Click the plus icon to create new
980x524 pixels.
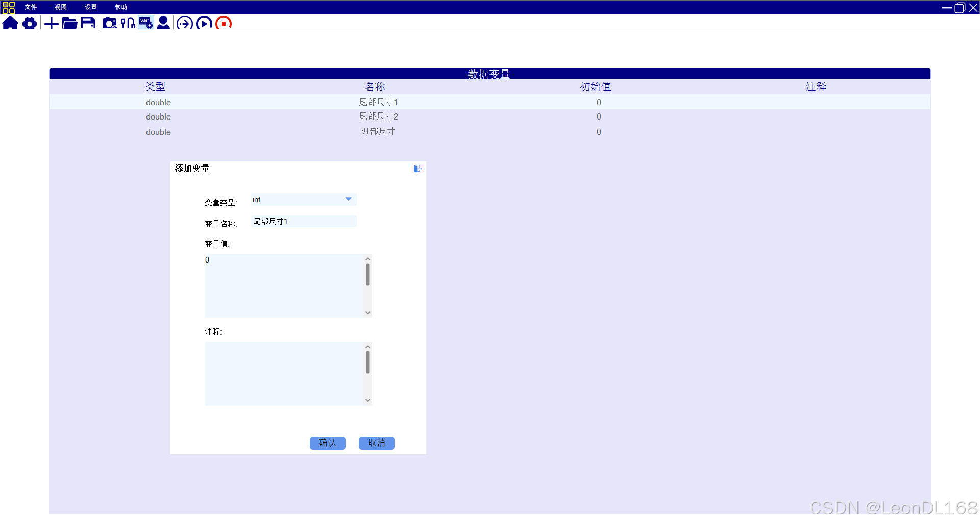coord(52,23)
